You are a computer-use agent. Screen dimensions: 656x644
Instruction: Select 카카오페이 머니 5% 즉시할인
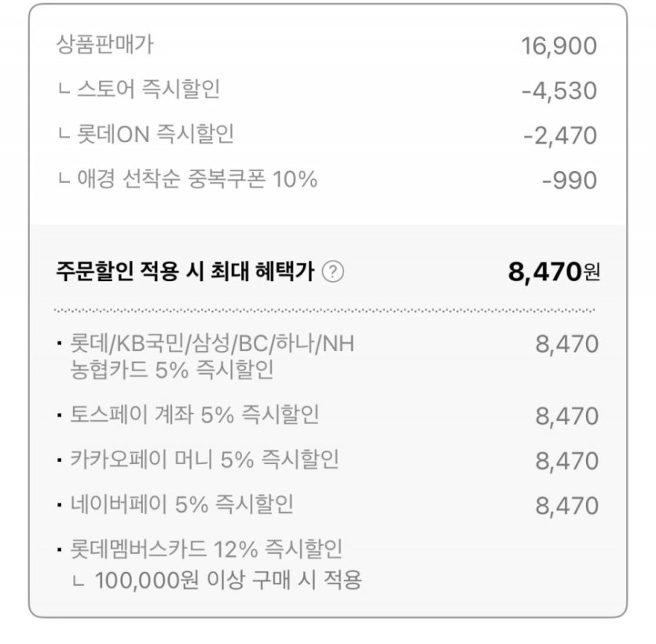(204, 459)
